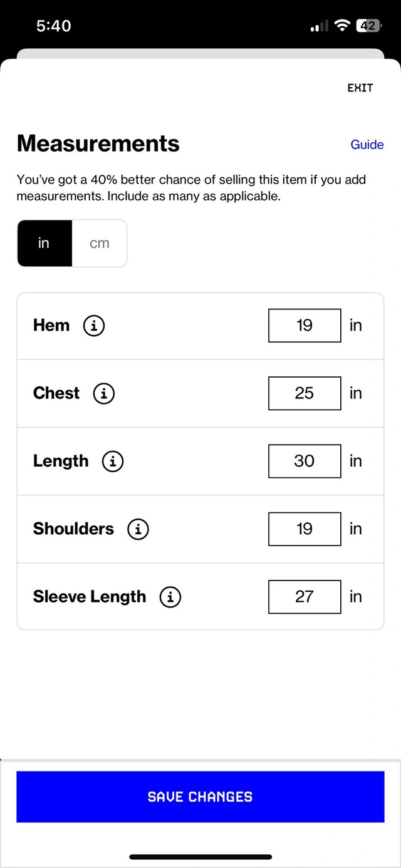Show info for Length measurement
The image size is (401, 868).
pos(113,462)
